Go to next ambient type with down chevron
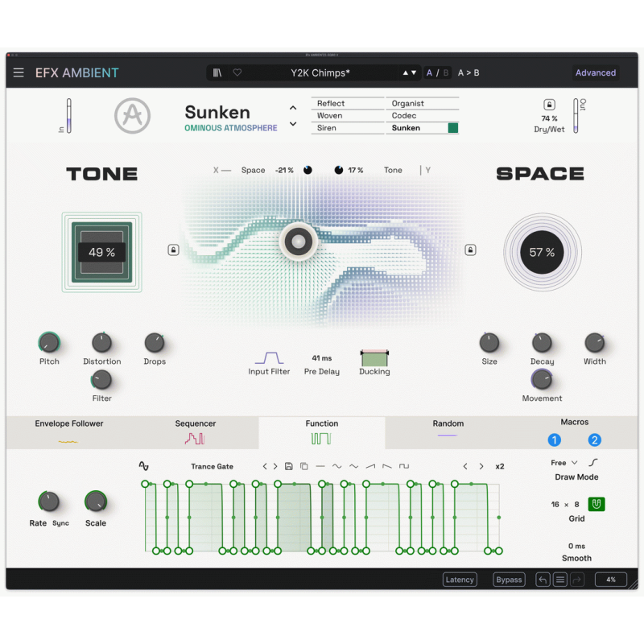Image resolution: width=644 pixels, height=644 pixels. [x=293, y=124]
